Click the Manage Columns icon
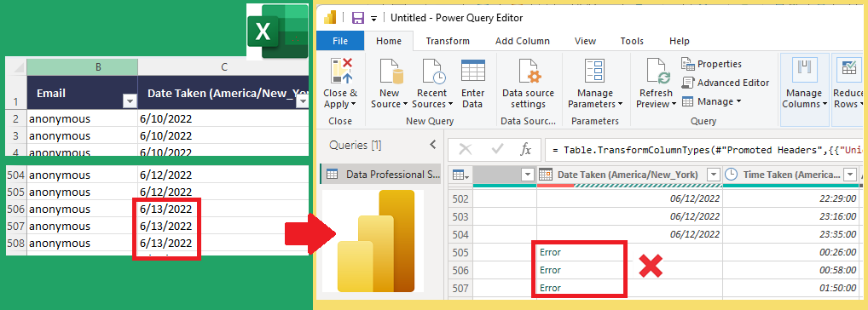The height and width of the screenshot is (310, 868). pos(804,71)
